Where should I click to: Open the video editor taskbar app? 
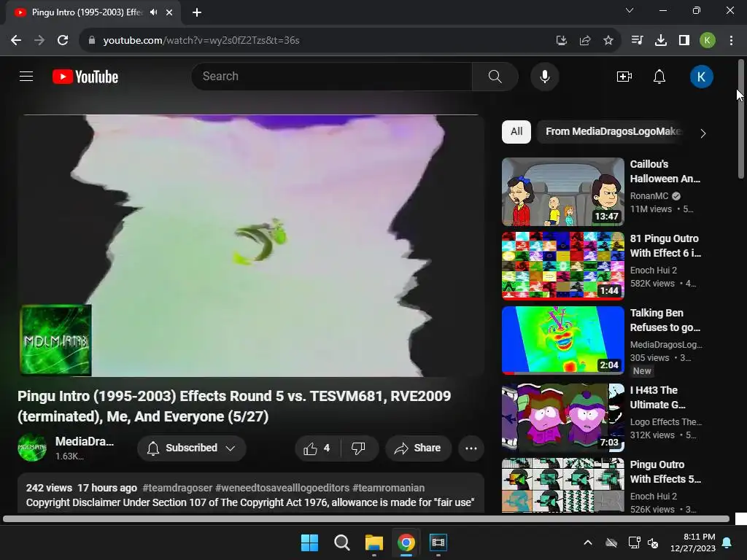[438, 542]
